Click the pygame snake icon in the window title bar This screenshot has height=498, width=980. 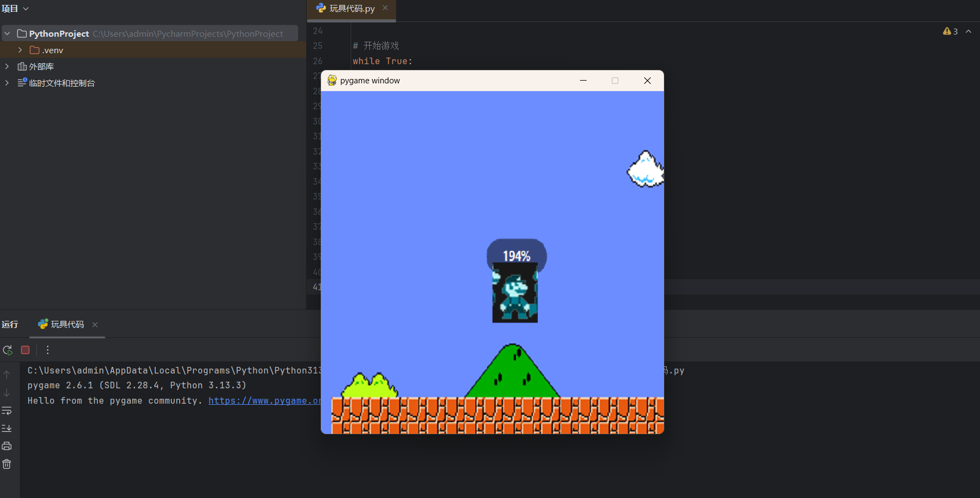pos(332,81)
